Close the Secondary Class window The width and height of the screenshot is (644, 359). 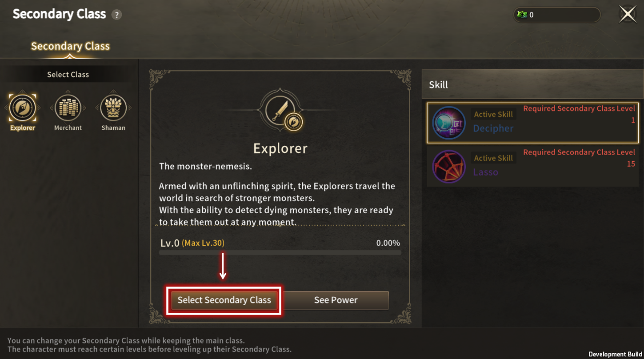[628, 14]
